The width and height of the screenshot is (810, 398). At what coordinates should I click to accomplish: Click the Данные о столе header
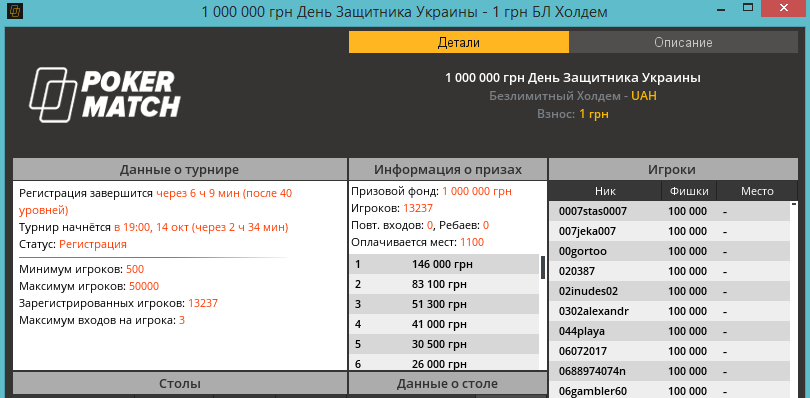447,384
